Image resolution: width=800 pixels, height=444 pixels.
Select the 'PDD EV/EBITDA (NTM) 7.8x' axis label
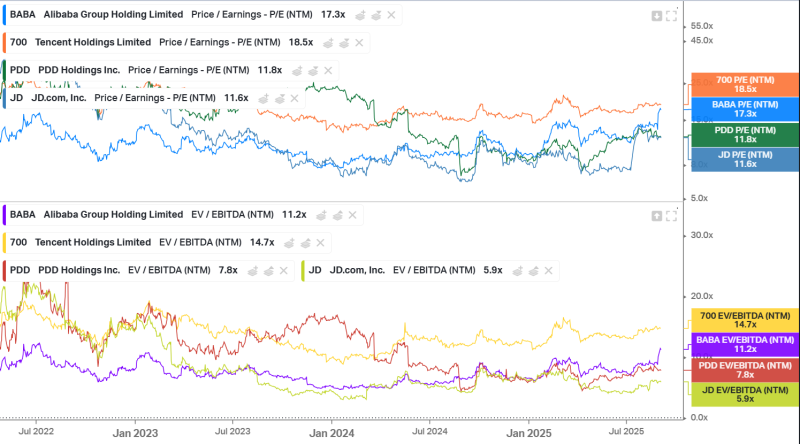tap(745, 370)
